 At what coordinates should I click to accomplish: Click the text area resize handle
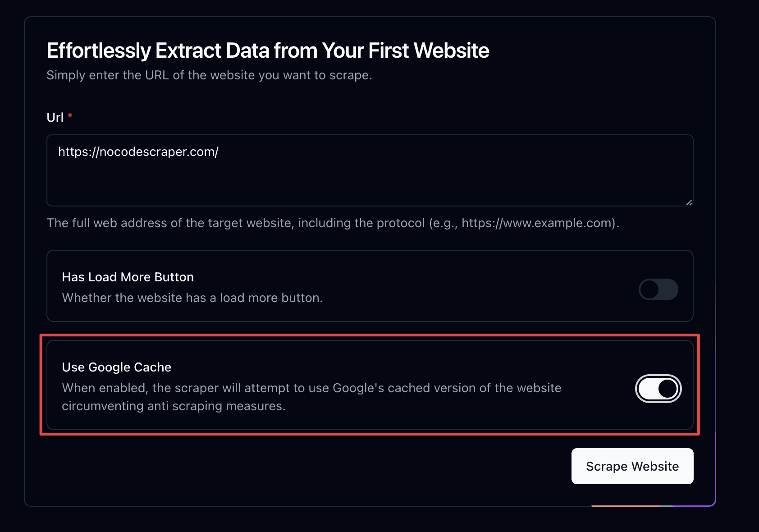pos(689,202)
